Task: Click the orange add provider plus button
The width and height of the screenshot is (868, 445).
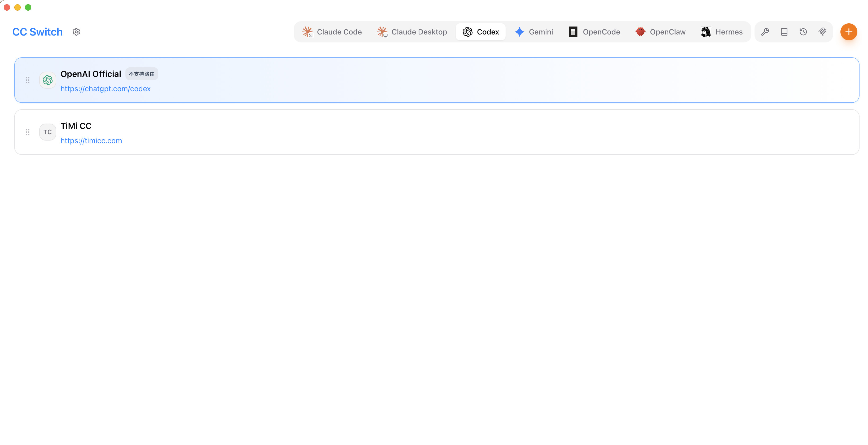Action: 848,32
